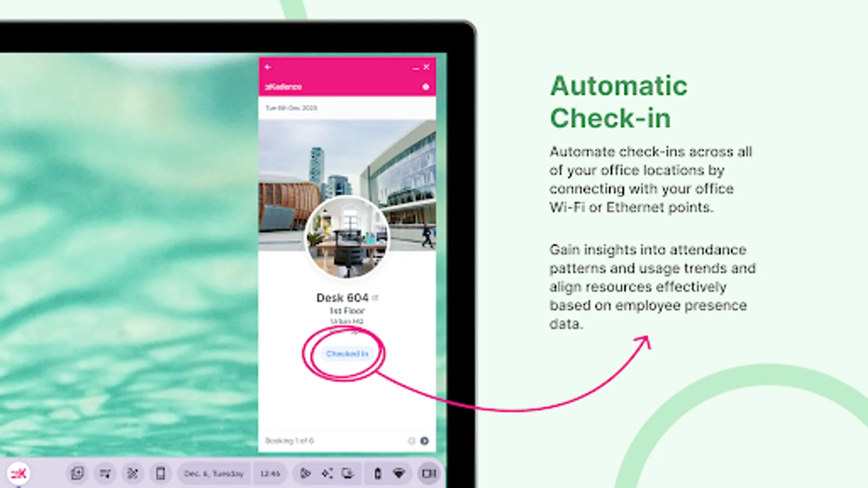This screenshot has height=488, width=868.
Task: Click the back arrow in Kadence header
Action: click(x=267, y=67)
